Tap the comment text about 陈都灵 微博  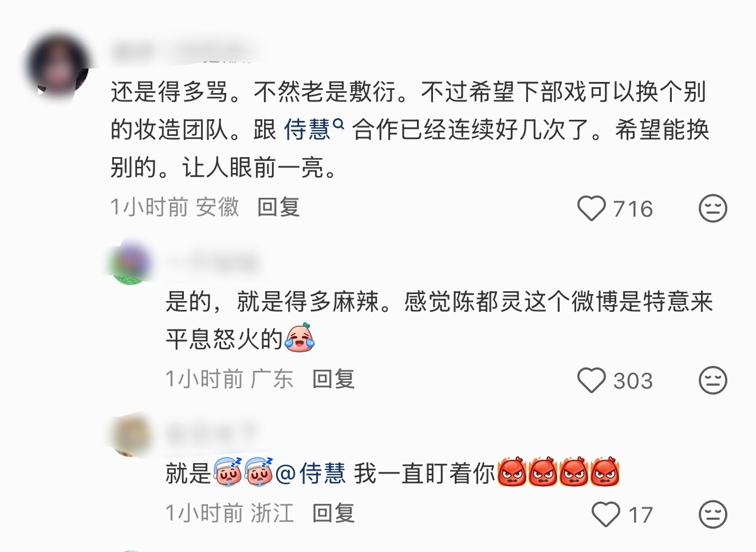coord(439,320)
